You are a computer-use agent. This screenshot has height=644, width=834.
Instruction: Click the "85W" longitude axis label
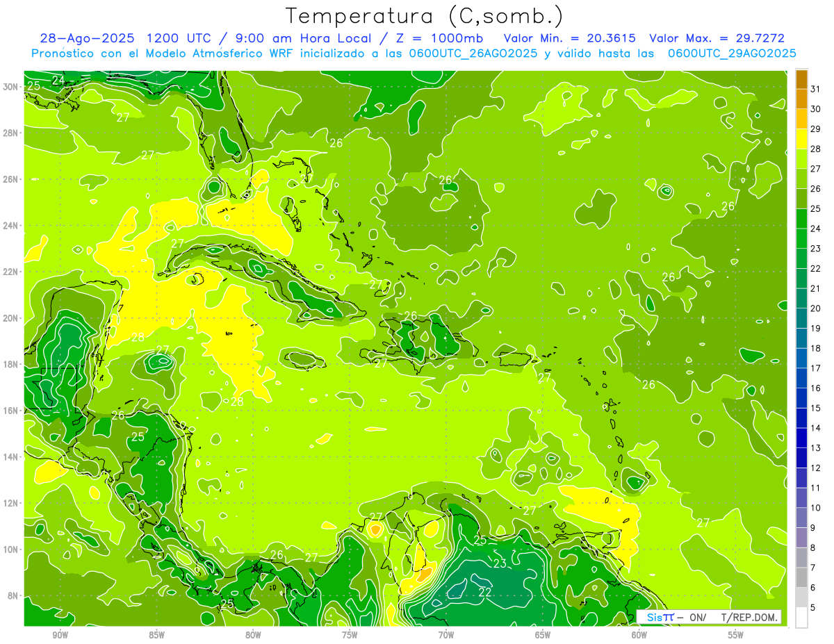[156, 635]
